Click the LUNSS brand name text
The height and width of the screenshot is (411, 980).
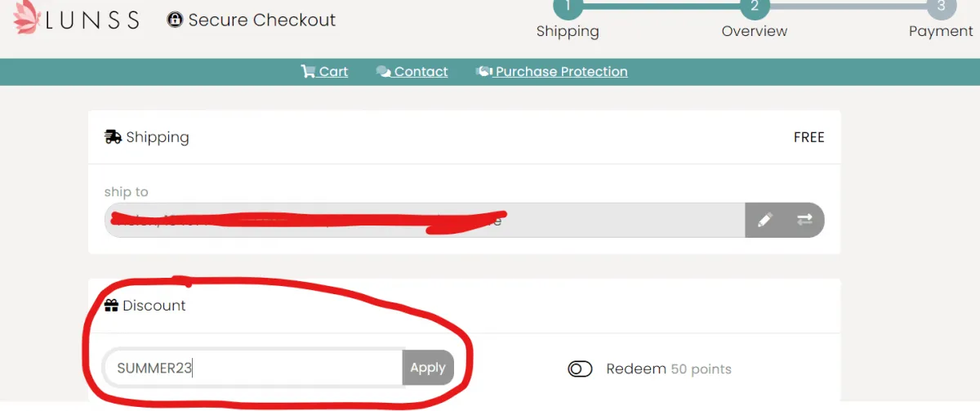[92, 20]
